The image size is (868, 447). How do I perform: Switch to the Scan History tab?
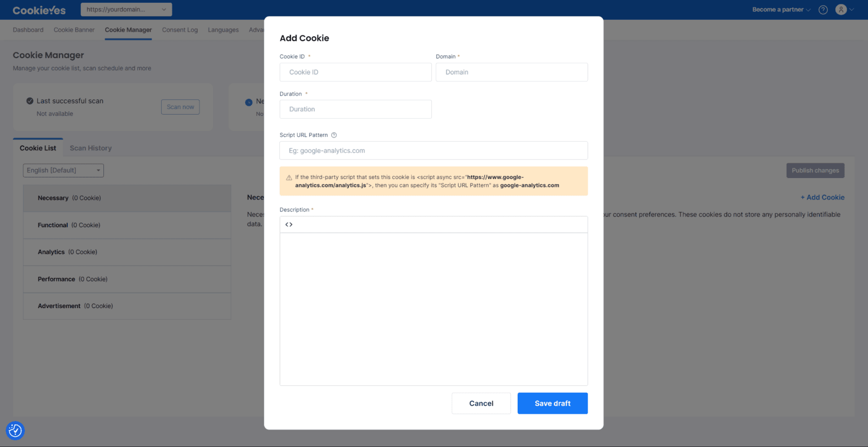pos(90,148)
